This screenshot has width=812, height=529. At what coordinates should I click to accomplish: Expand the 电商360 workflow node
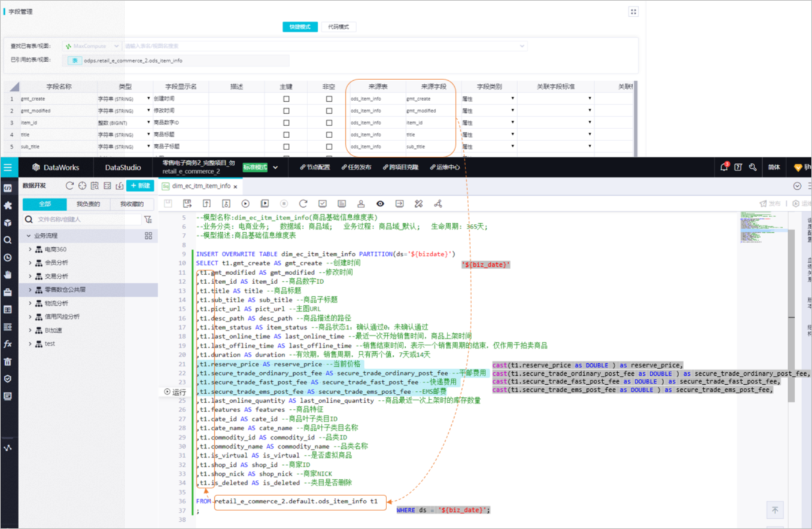point(31,249)
